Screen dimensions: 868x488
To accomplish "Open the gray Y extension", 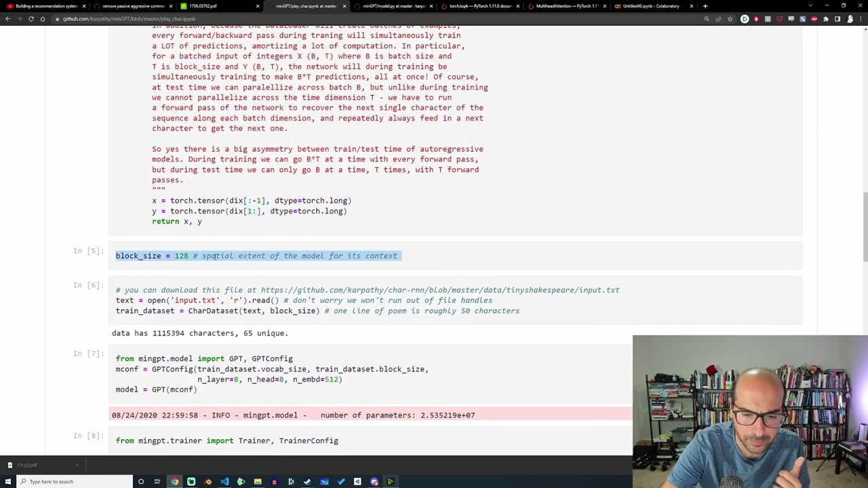I will 768,19.
